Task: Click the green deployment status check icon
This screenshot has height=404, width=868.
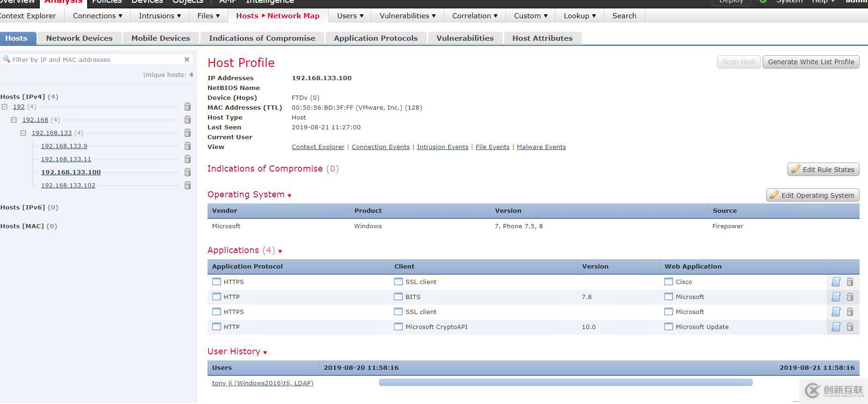Action: [x=763, y=1]
